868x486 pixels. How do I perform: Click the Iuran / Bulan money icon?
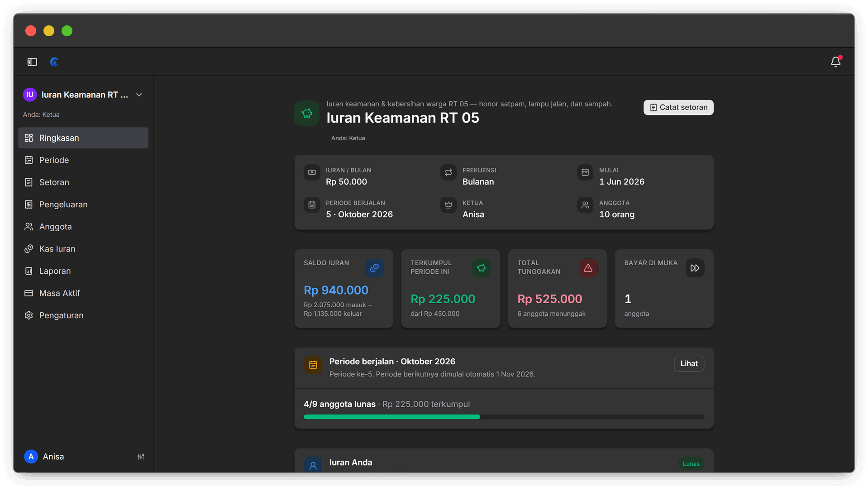click(x=312, y=172)
